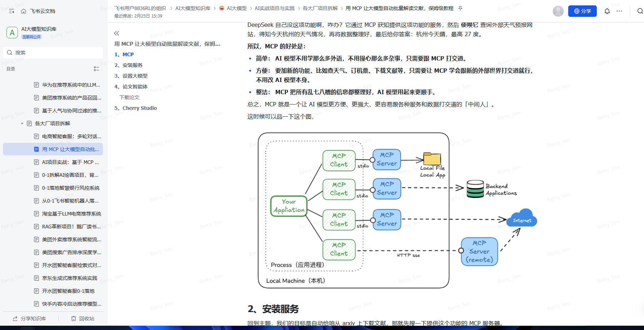
Task: Jump to outline subsection 下载论文
Action: pos(130,97)
